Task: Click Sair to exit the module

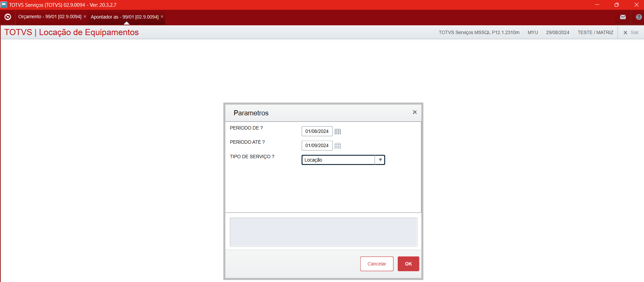Action: [x=631, y=32]
